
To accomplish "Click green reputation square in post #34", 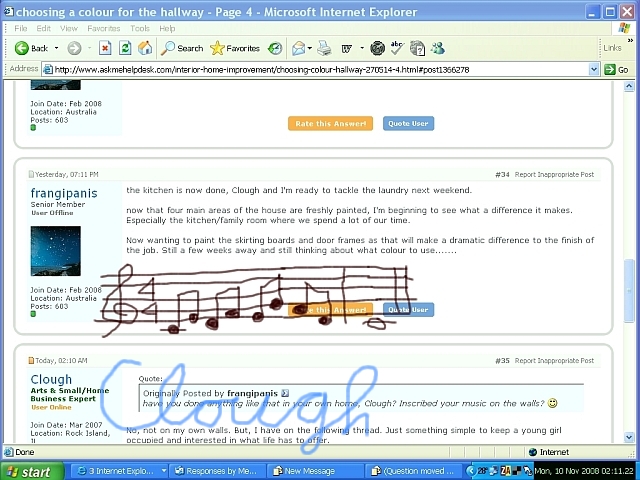I will 33,314.
